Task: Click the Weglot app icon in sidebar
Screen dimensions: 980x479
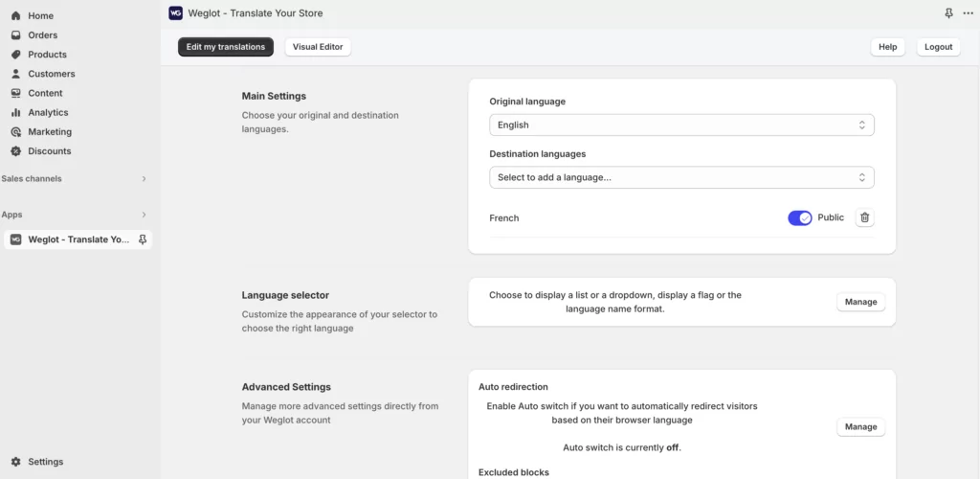Action: [15, 239]
